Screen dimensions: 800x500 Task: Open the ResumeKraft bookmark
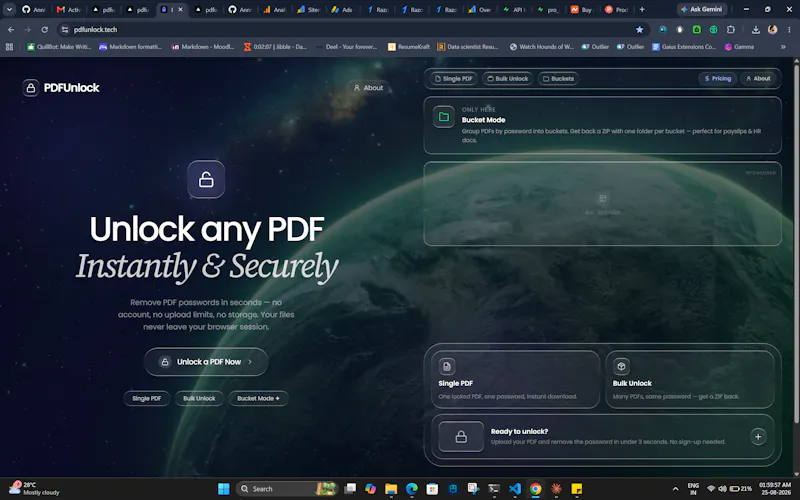[409, 46]
